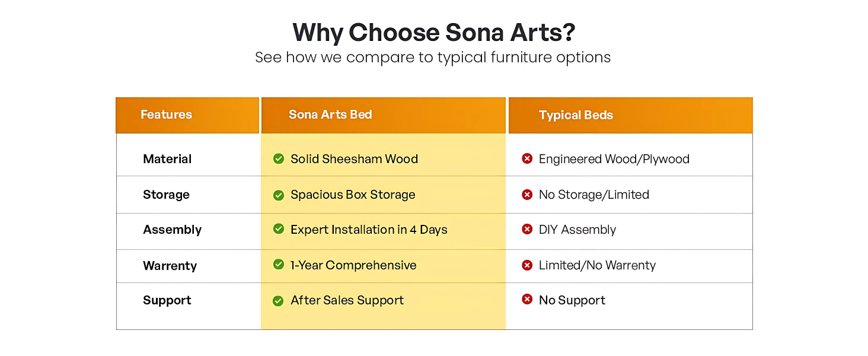Click red cross beside Engineered Wood/Plywood
868x356 pixels.
[526, 158]
